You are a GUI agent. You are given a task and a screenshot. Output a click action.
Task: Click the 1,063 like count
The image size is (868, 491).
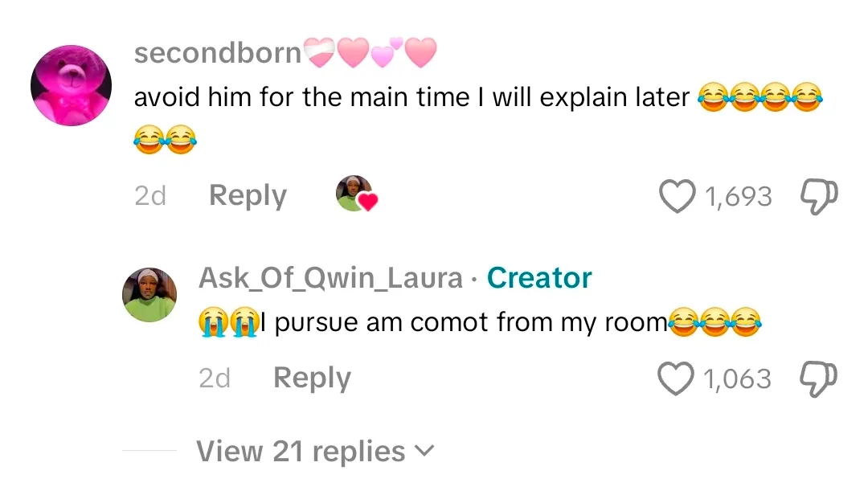(738, 378)
